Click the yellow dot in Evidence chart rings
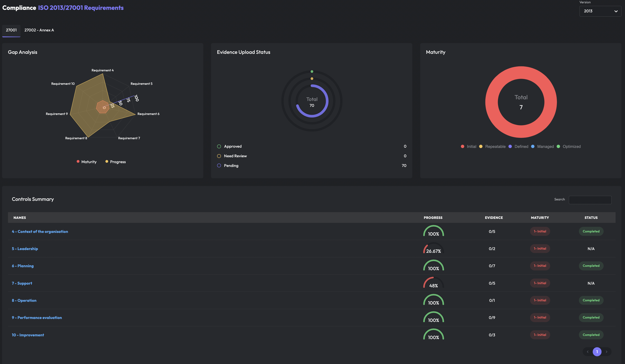 312,79
